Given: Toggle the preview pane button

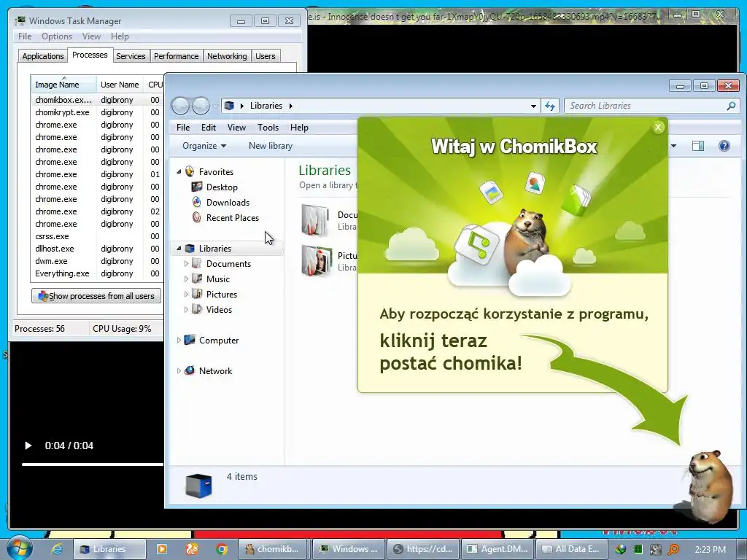Looking at the screenshot, I should coord(698,146).
